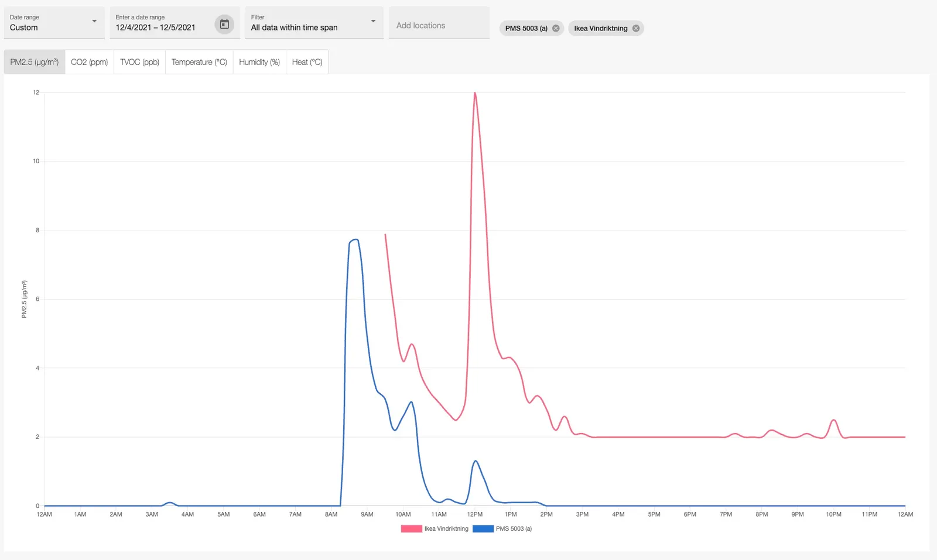Screen dimensions: 937x560
Task: Select the PM2.5 (µg/m³) tab
Action: tap(35, 62)
